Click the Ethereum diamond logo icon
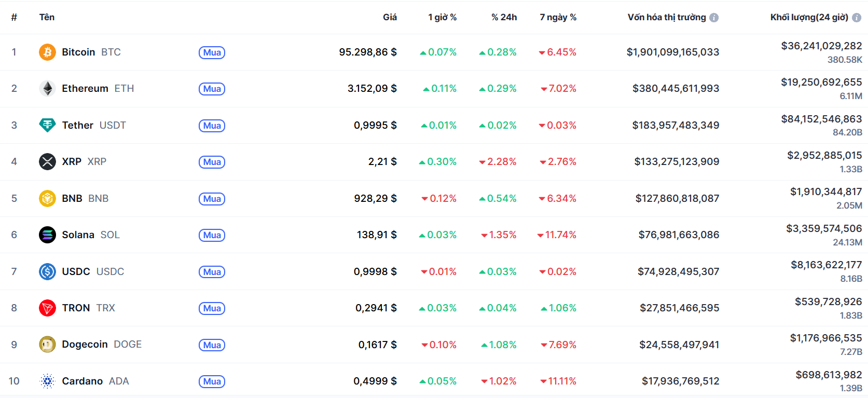 (47, 89)
